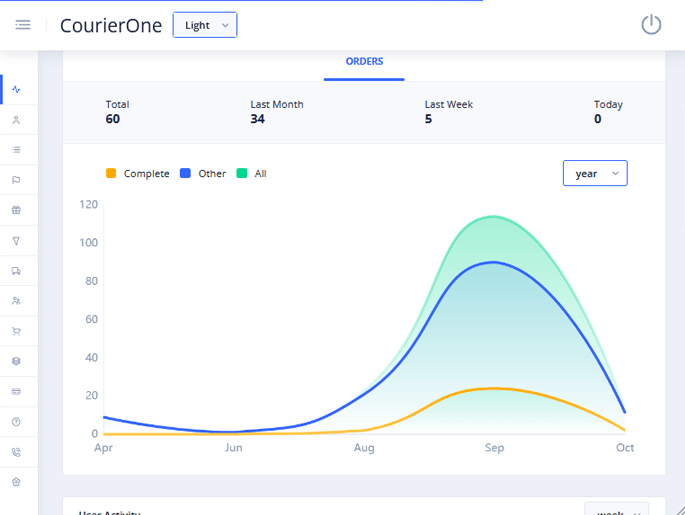Open the Light theme dropdown
The image size is (685, 515).
click(205, 25)
